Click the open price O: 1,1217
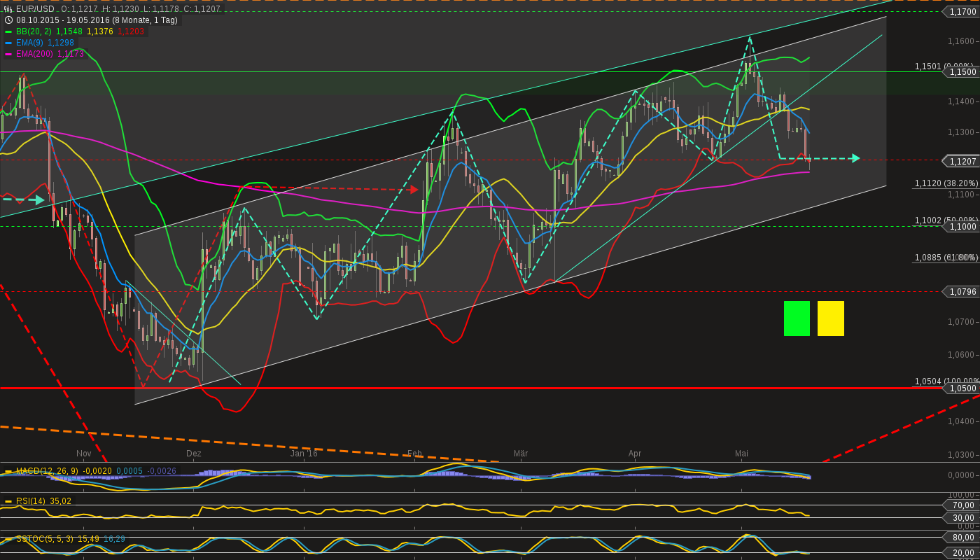Image resolution: width=980 pixels, height=560 pixels. (79, 9)
